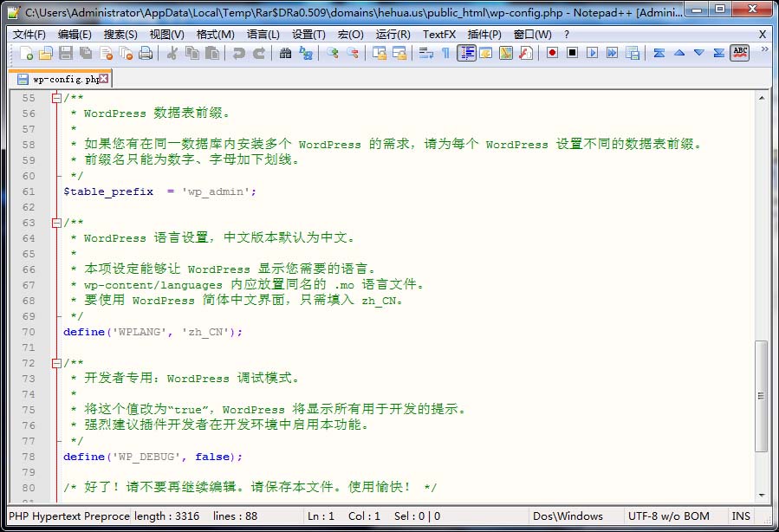
Task: Click the vertical scrollbar thumb
Action: [x=762, y=394]
